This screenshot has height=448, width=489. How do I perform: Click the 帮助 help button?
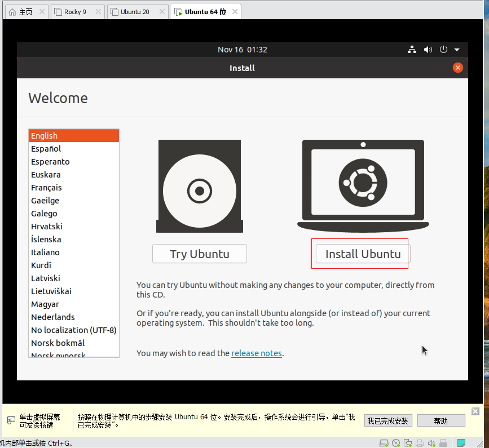pos(441,420)
